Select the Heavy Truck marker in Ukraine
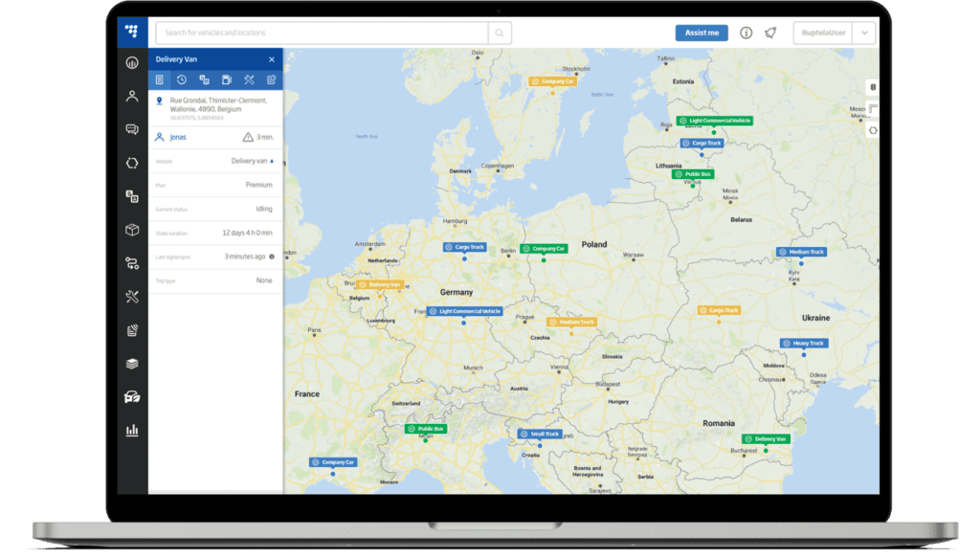980x558 pixels. coord(803,343)
